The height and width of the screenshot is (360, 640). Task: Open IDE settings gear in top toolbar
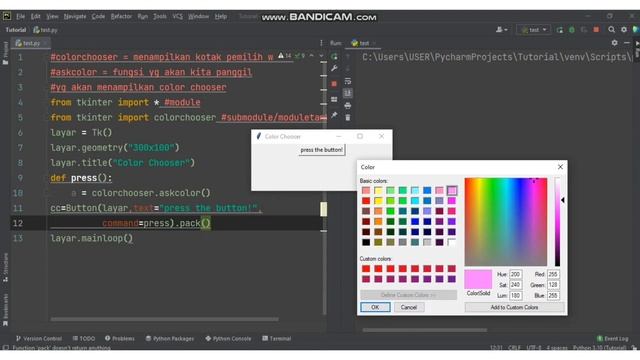click(x=624, y=30)
